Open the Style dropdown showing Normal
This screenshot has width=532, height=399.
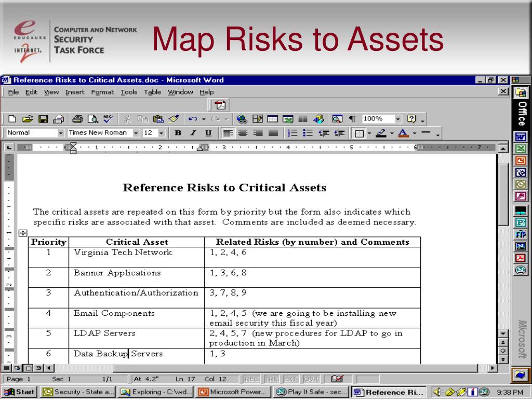[60, 133]
